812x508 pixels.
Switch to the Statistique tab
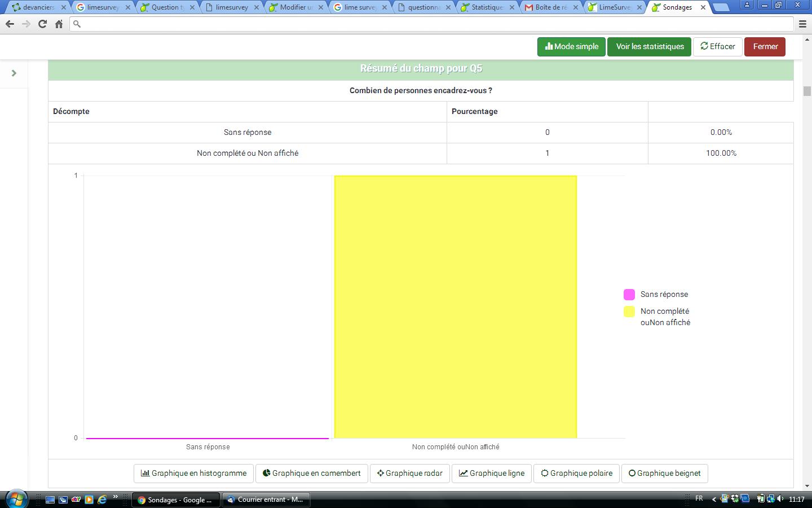[x=486, y=7]
